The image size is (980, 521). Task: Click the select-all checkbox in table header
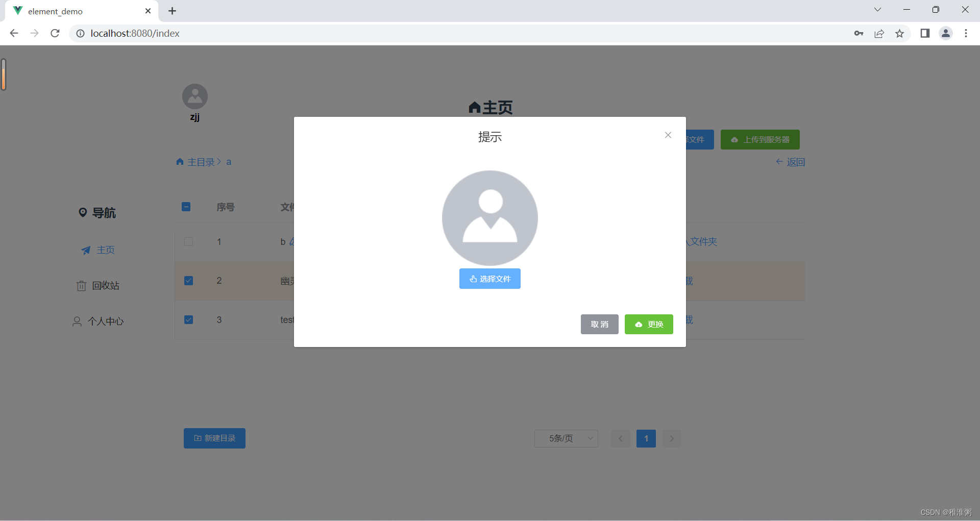(x=186, y=207)
